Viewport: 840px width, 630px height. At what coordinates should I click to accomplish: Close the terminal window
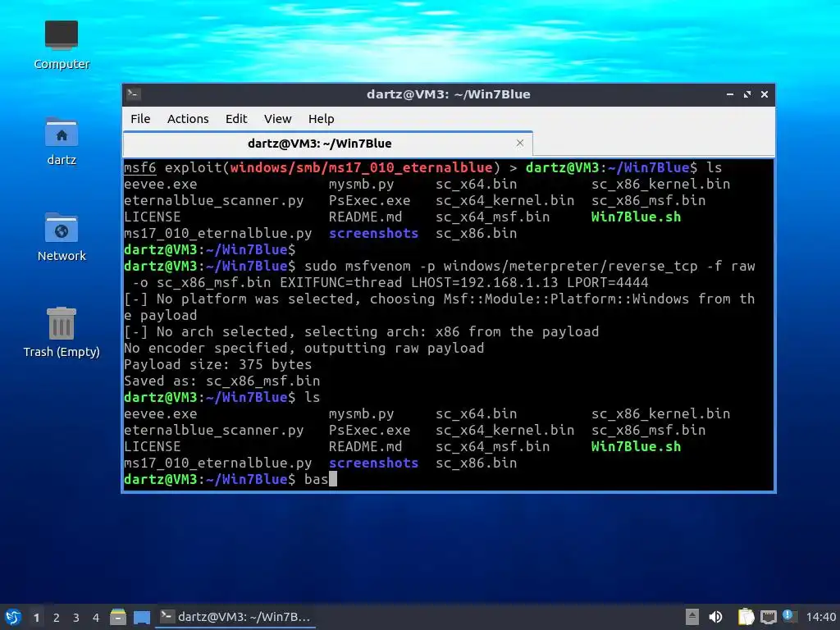[x=765, y=94]
